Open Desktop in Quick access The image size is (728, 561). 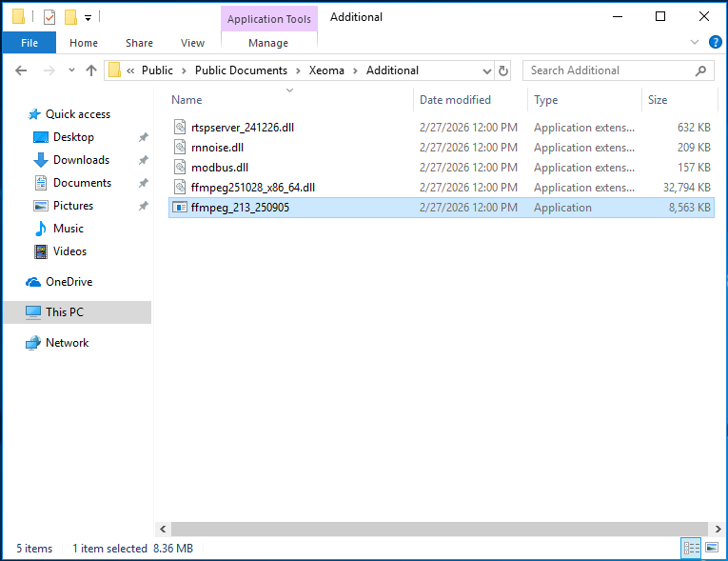pyautogui.click(x=73, y=137)
